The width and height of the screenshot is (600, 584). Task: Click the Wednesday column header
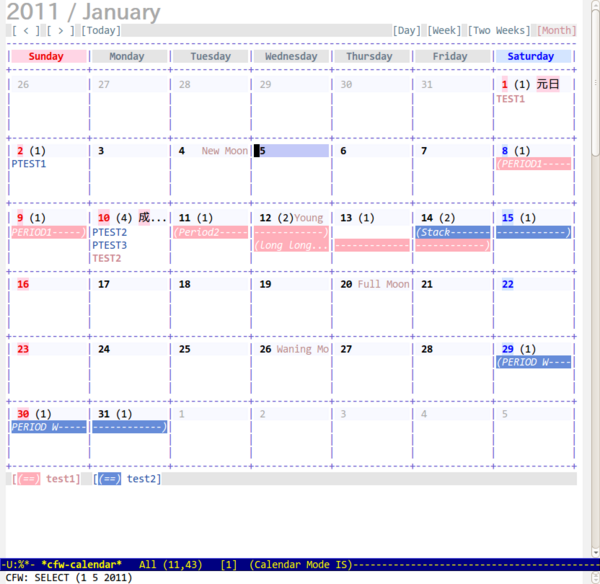[291, 56]
